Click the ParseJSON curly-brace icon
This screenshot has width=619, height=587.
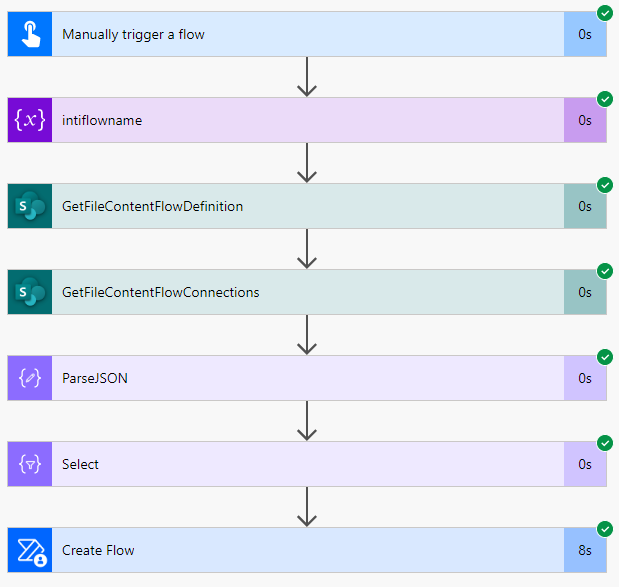29,378
